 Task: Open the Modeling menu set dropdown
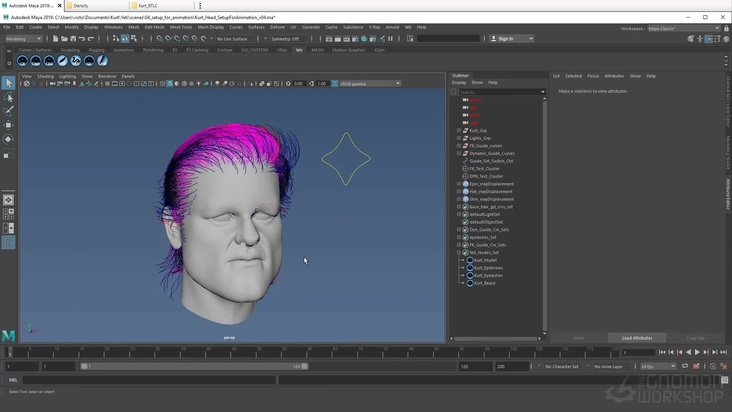click(x=22, y=38)
